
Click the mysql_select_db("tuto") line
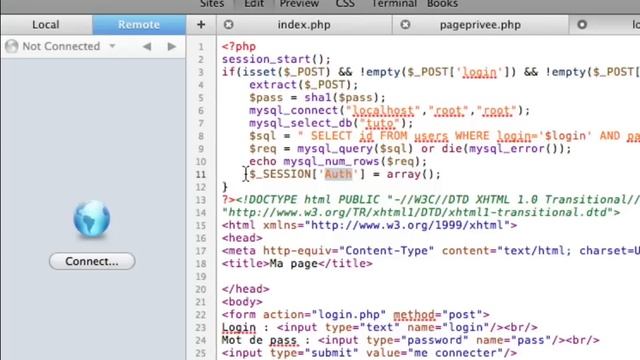(x=331, y=123)
